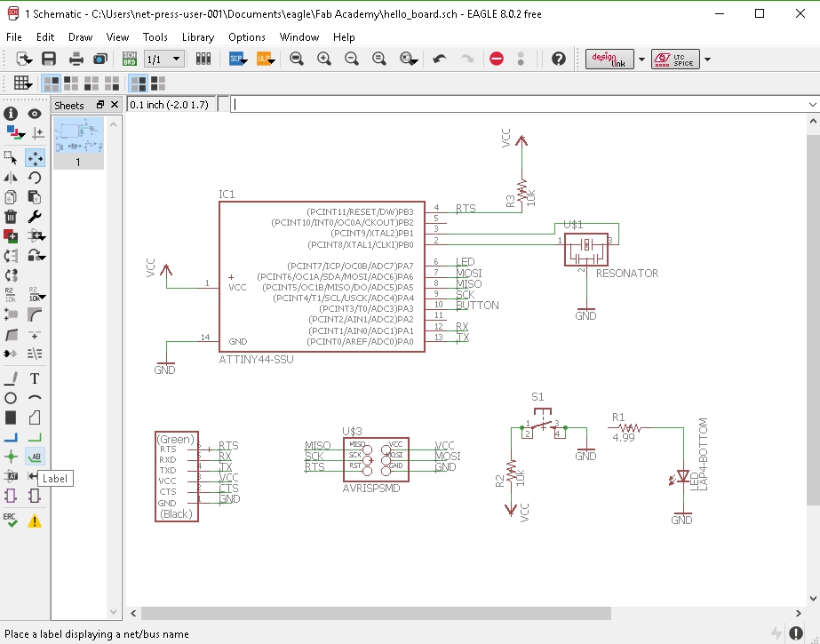The image size is (820, 644).
Task: Select the Info tool
Action: pyautogui.click(x=11, y=114)
